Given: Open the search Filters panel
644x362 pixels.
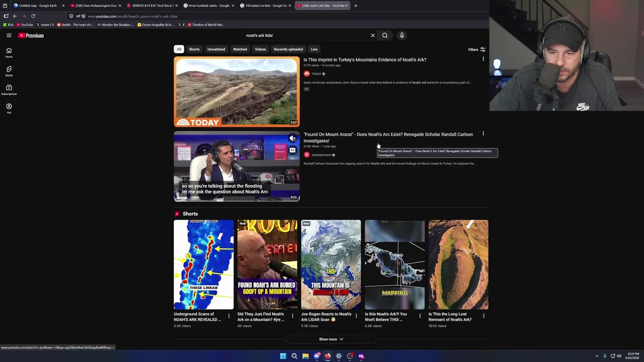Looking at the screenshot, I should [476, 49].
